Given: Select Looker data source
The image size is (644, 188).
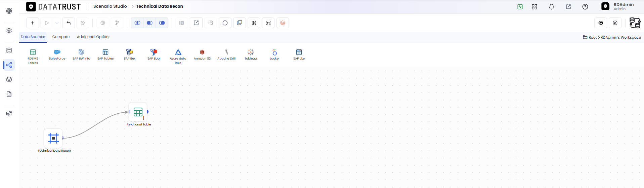Looking at the screenshot, I should point(275,54).
